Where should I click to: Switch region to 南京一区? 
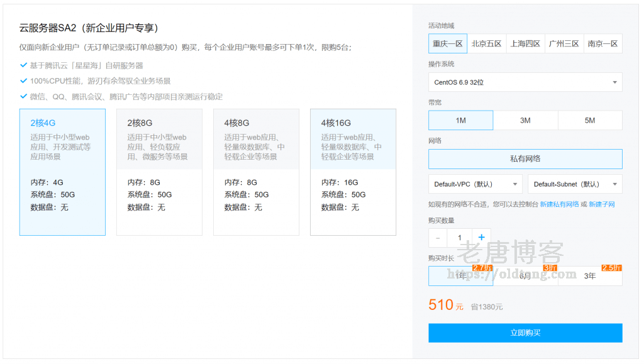(x=602, y=43)
